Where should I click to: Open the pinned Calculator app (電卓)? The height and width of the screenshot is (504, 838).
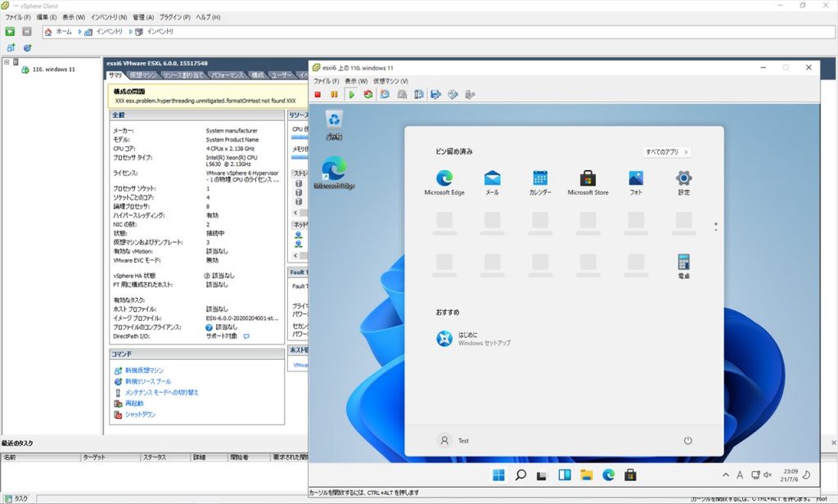(x=683, y=266)
